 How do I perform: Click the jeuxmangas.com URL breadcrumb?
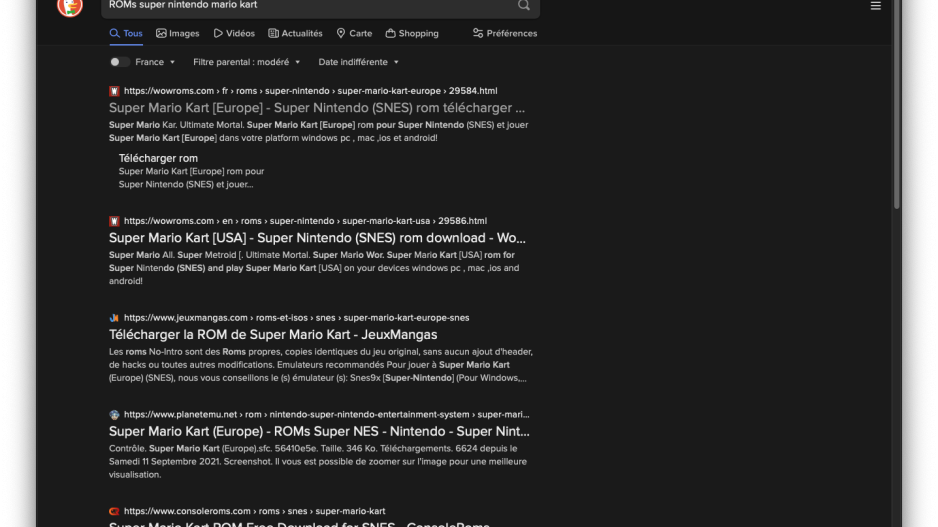tap(296, 318)
